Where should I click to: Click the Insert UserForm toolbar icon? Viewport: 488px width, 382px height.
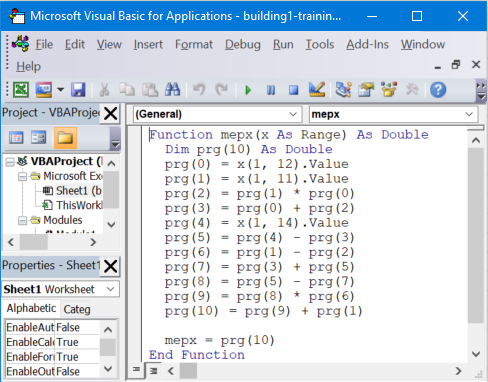tap(44, 90)
